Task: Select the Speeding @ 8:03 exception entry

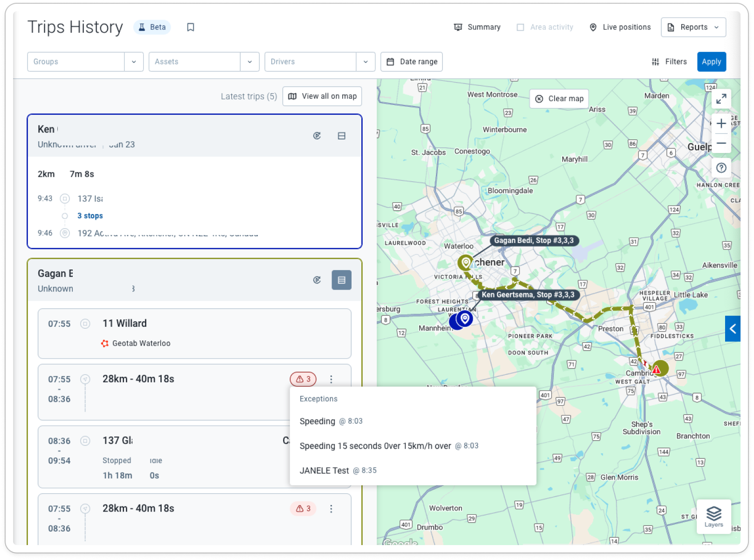Action: pyautogui.click(x=331, y=421)
